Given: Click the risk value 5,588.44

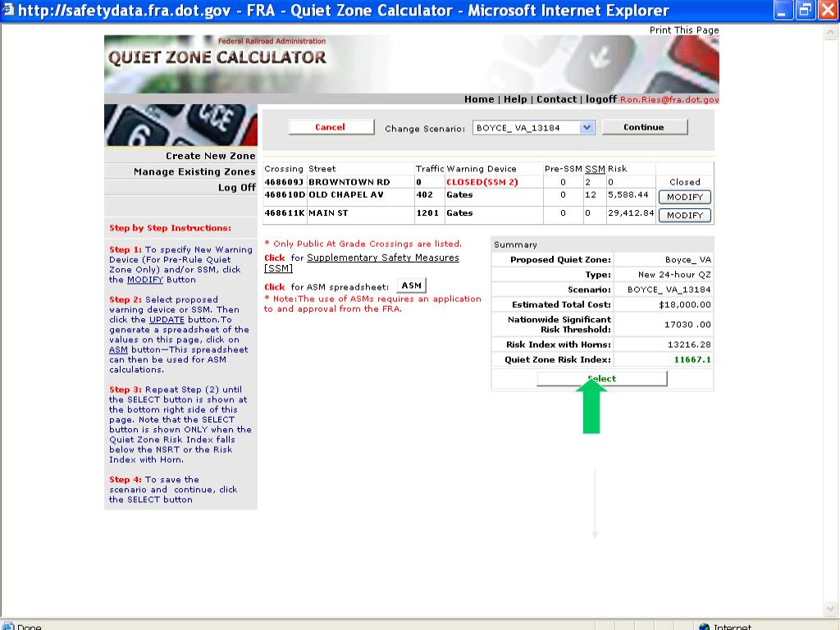Looking at the screenshot, I should pos(628,195).
